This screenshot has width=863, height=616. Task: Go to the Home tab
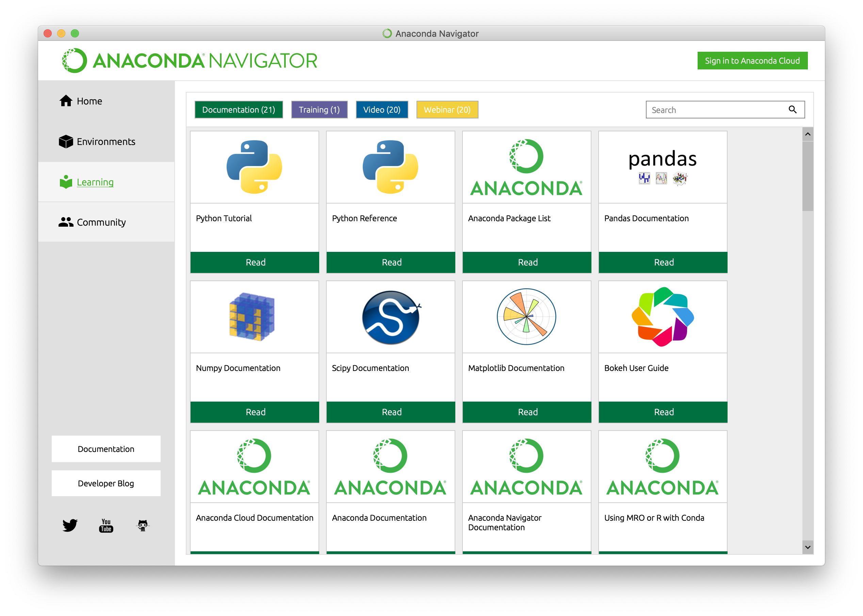point(106,101)
